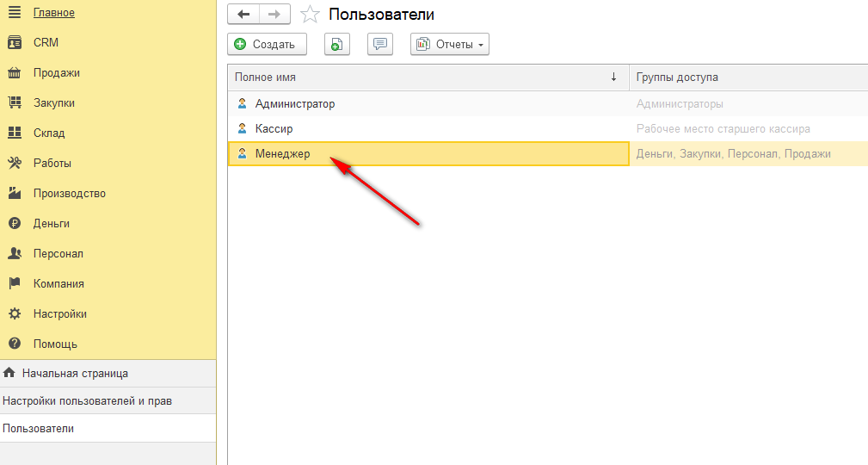Viewport: 868px width, 465px height.
Task: Click the Склад warehouse icon
Action: pyautogui.click(x=15, y=133)
